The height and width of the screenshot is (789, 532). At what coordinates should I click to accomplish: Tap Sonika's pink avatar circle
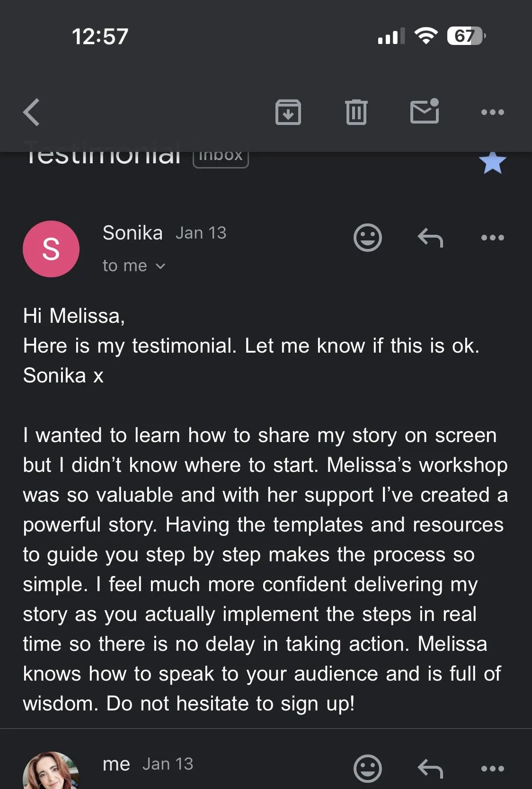pyautogui.click(x=51, y=249)
